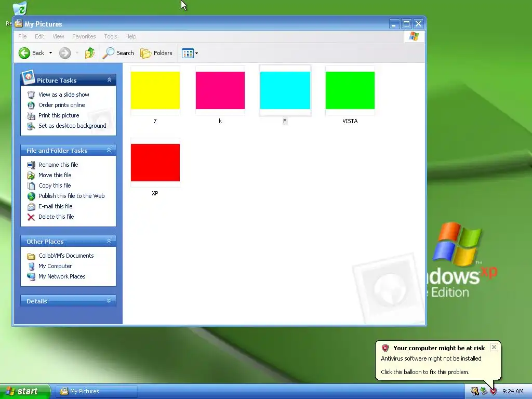Open the Edit menu
Screen dimensions: 532x399
[x=39, y=36]
